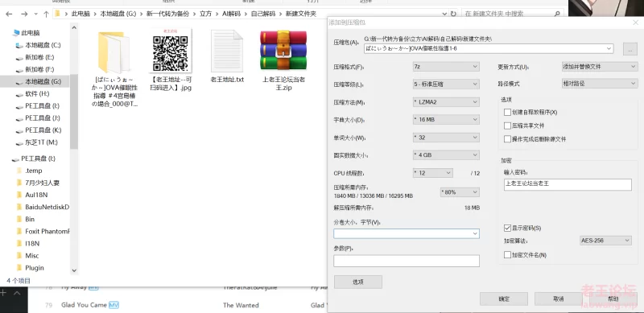Viewport: 644px width, 313px height.
Task: Confirm with the 确定 button
Action: (x=504, y=299)
